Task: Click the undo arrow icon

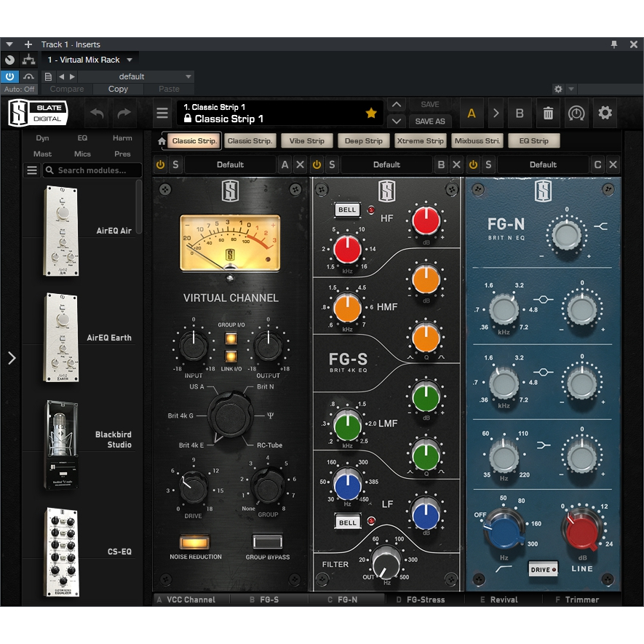Action: click(98, 114)
